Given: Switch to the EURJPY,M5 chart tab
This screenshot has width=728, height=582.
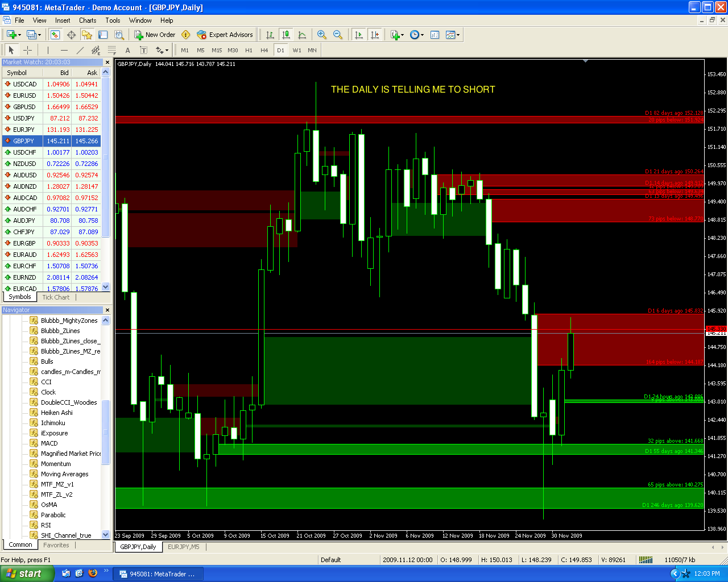Looking at the screenshot, I should coord(183,547).
